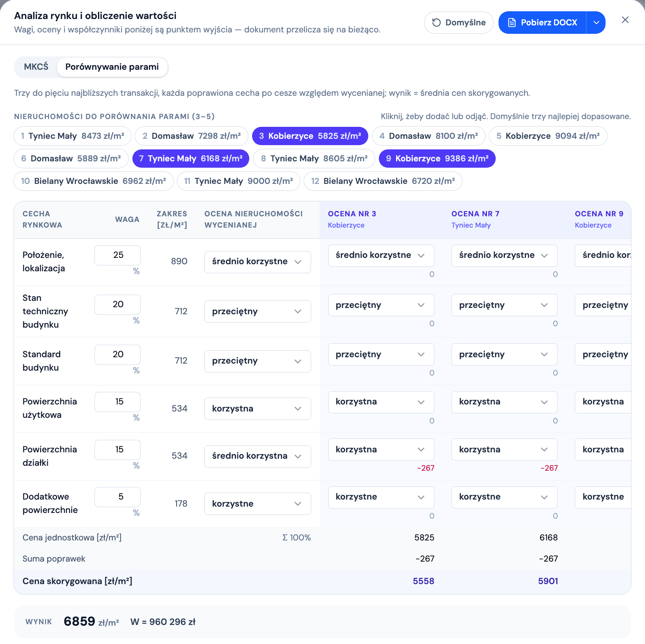Open Ocena nr 3 Stan techniczny dropdown

click(x=381, y=305)
